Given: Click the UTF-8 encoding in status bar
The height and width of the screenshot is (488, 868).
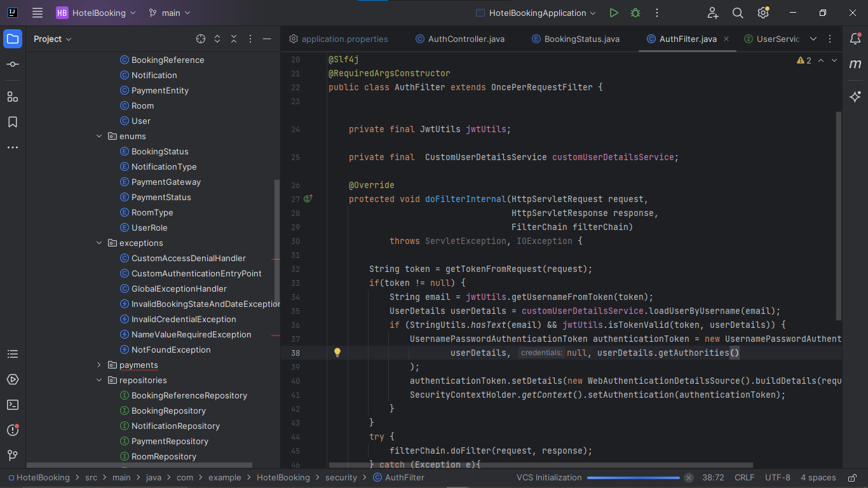Looking at the screenshot, I should 777,478.
